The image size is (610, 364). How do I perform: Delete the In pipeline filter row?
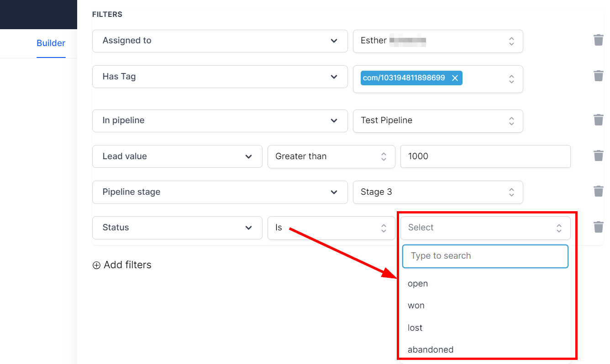(x=598, y=120)
